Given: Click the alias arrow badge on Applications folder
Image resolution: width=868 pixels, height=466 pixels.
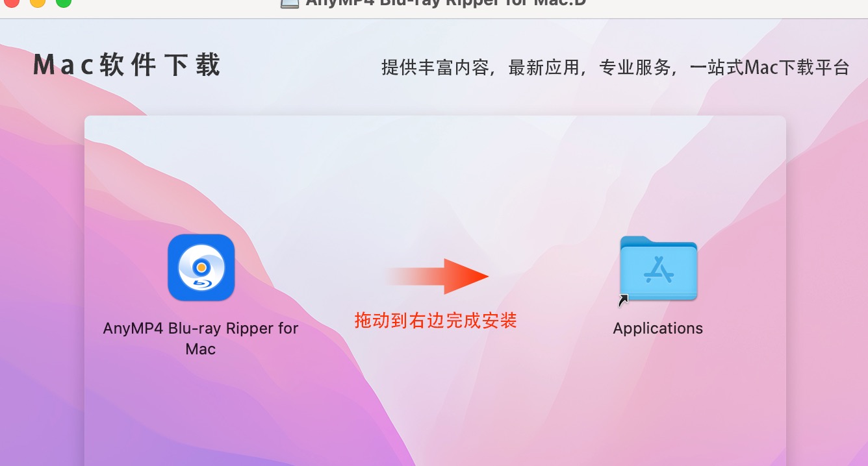Looking at the screenshot, I should tap(624, 299).
